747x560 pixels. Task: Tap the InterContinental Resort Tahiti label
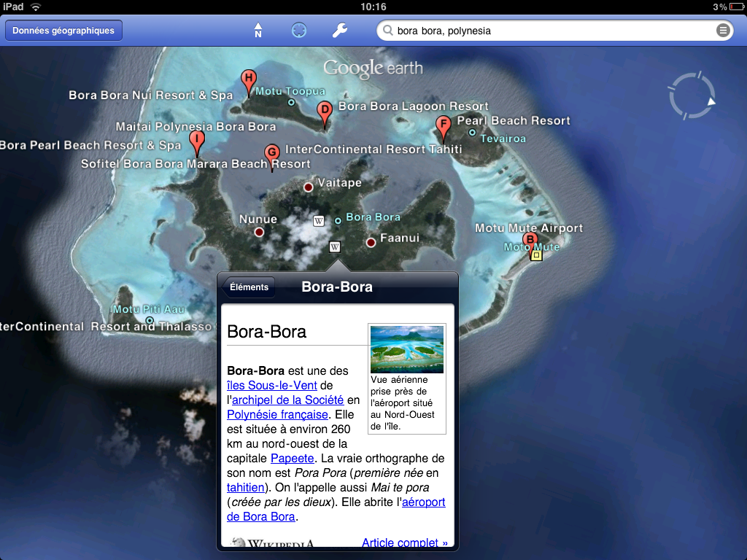tap(373, 149)
